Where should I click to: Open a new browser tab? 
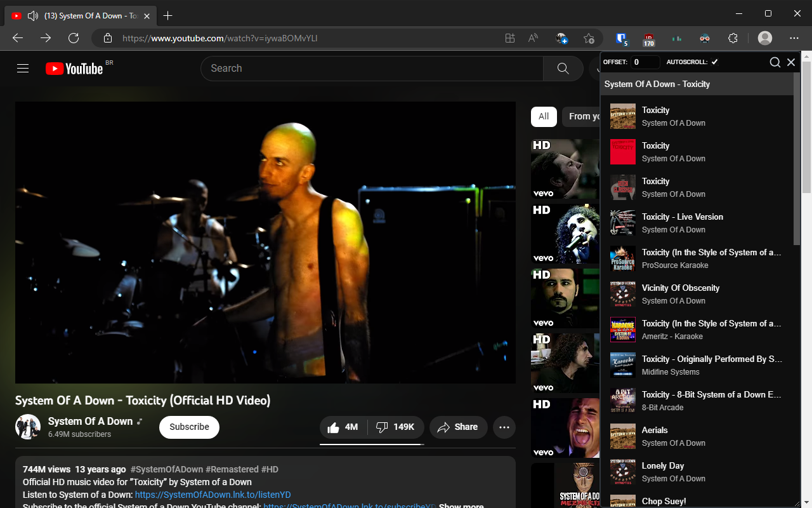[167, 16]
